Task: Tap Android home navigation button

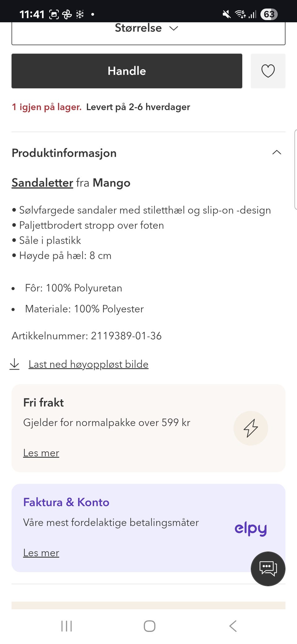Action: pyautogui.click(x=149, y=626)
